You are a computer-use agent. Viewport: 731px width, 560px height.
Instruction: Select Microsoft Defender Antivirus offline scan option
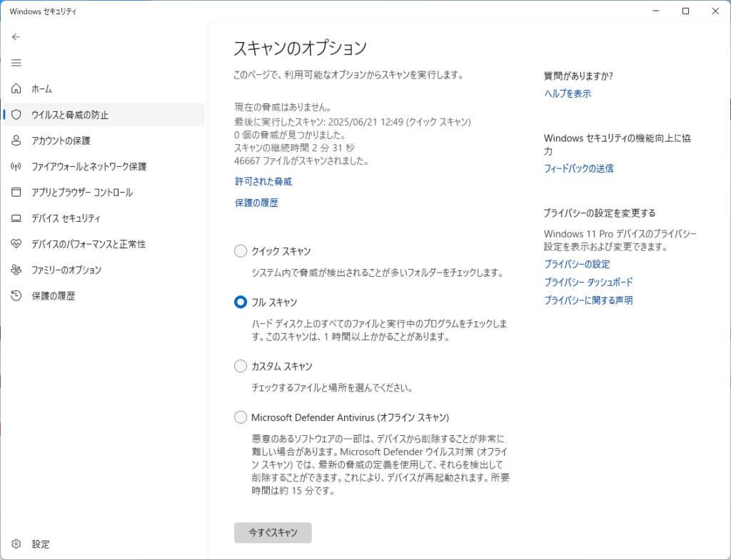(241, 417)
